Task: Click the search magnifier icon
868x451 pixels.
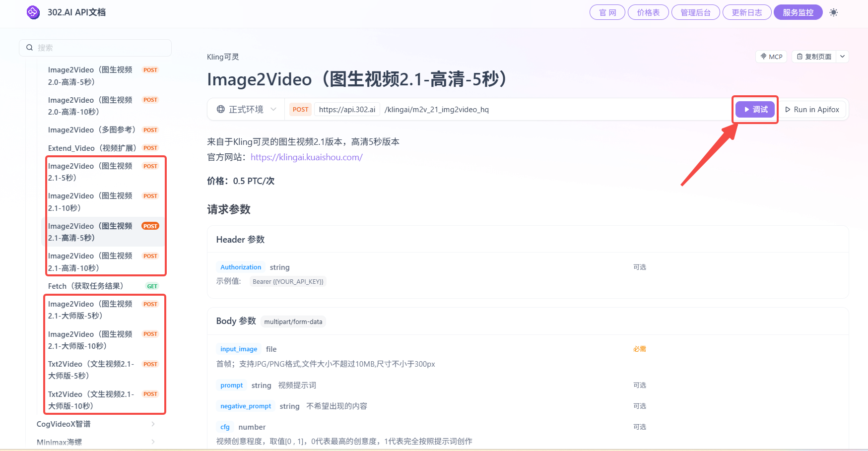Action: point(30,48)
